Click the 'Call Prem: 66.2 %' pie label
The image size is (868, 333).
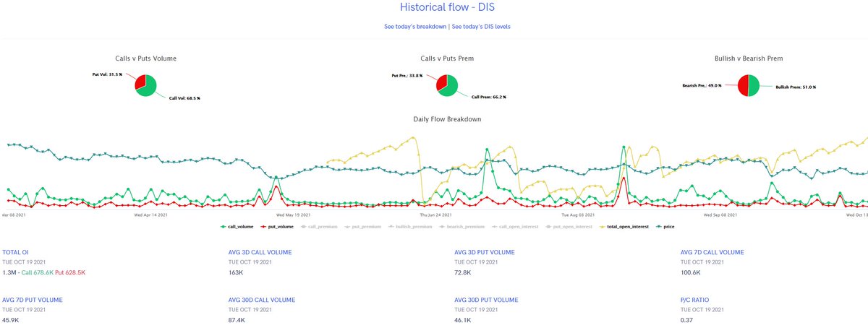pos(488,97)
